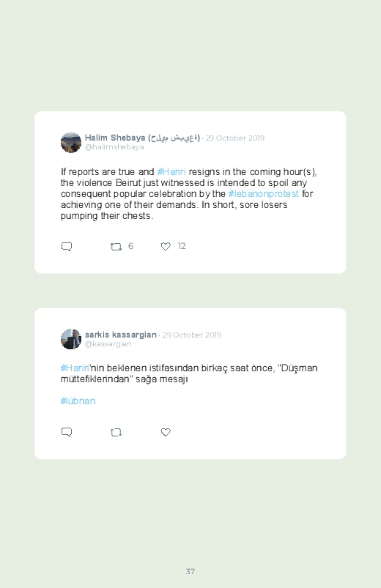
Task: Open the #lübnan hashtag
Action: point(78,401)
